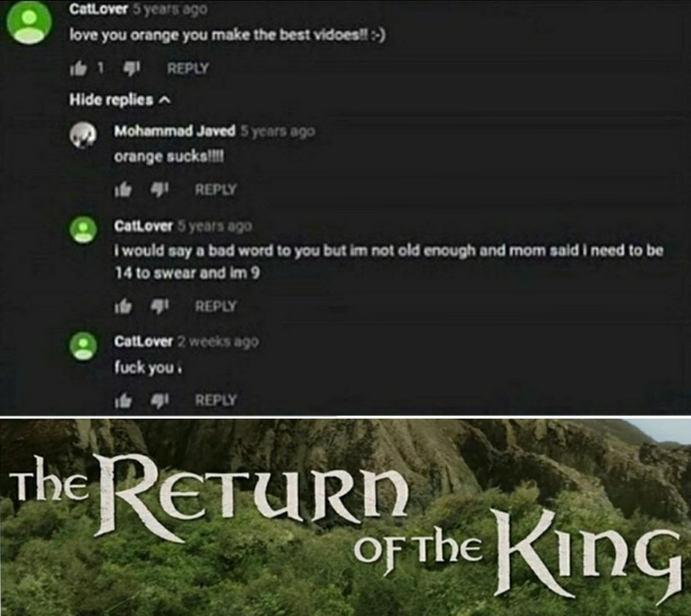Reply to CatLover's top-level comment
This screenshot has height=616, width=691.
click(188, 69)
